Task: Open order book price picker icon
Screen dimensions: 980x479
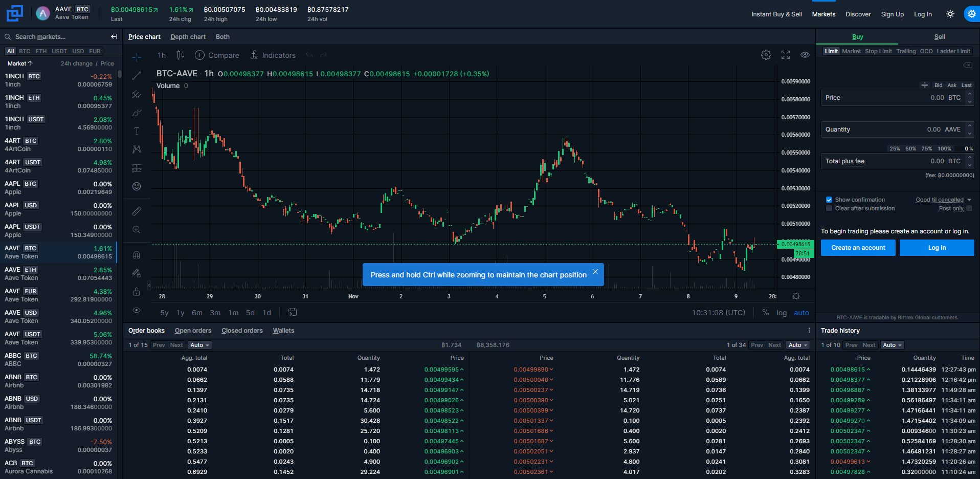Action: tap(924, 85)
